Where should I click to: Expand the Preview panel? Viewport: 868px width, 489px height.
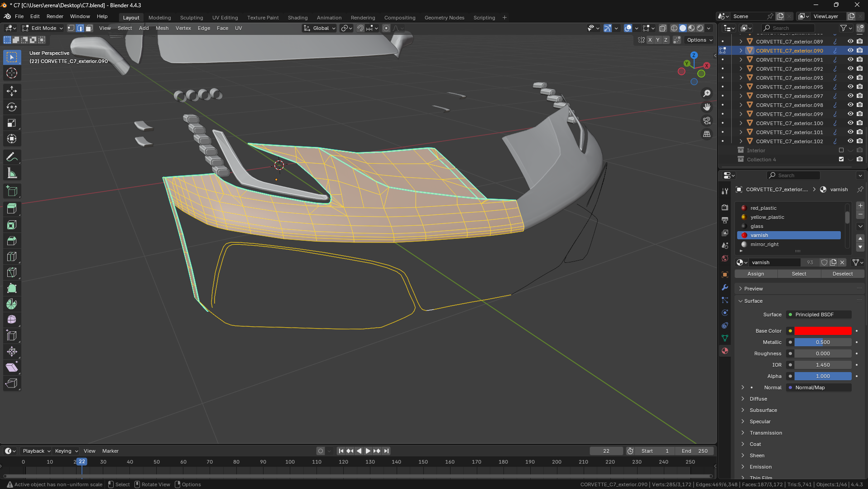pyautogui.click(x=753, y=289)
